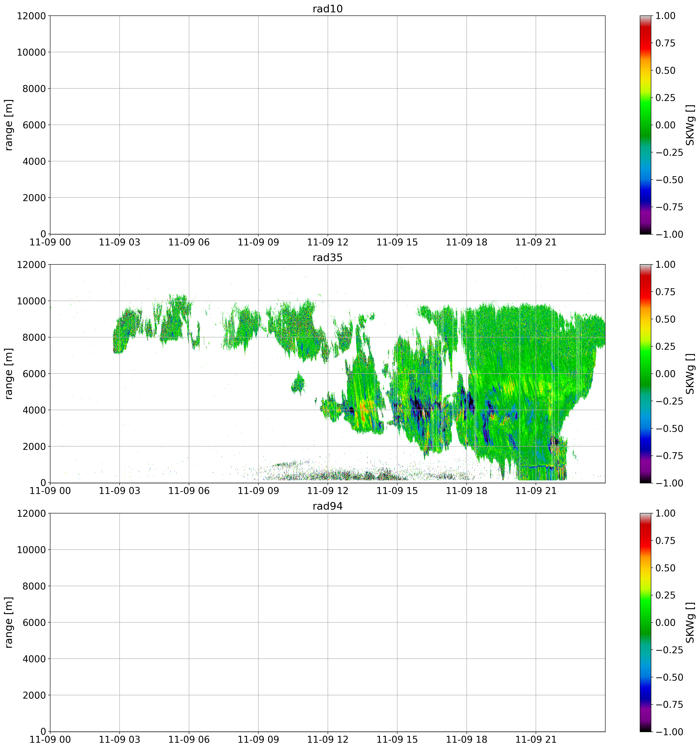Click the rad35 y-axis tick 10000
The width and height of the screenshot is (700, 749).
tap(32, 301)
